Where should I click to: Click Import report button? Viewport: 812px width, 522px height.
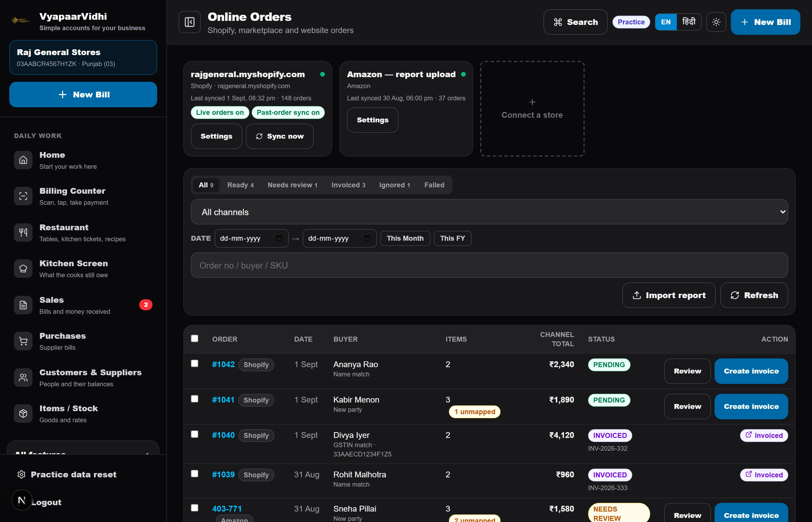pyautogui.click(x=669, y=295)
